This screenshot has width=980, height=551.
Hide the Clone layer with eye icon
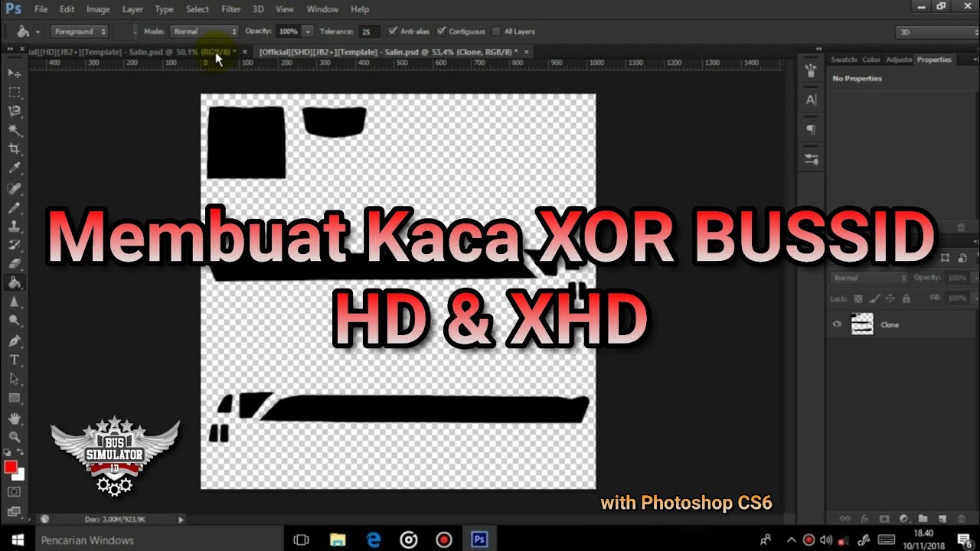pyautogui.click(x=837, y=324)
